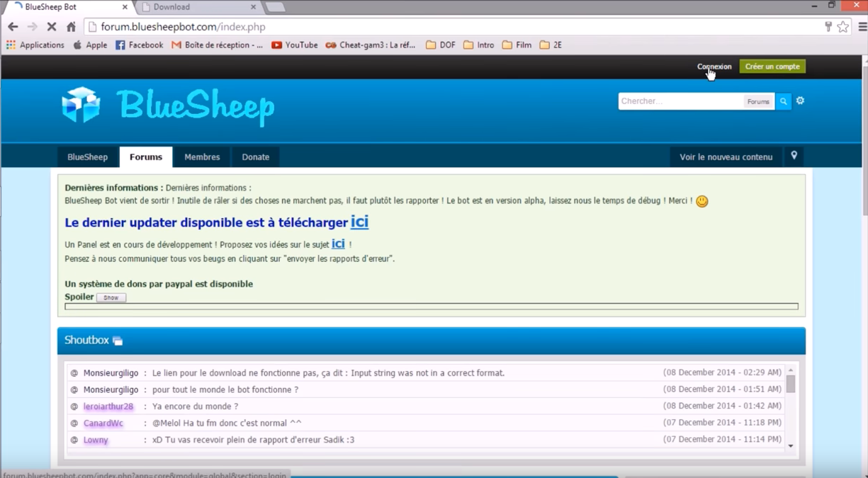Image resolution: width=868 pixels, height=478 pixels.
Task: Click the browser forward arrow
Action: click(x=32, y=27)
